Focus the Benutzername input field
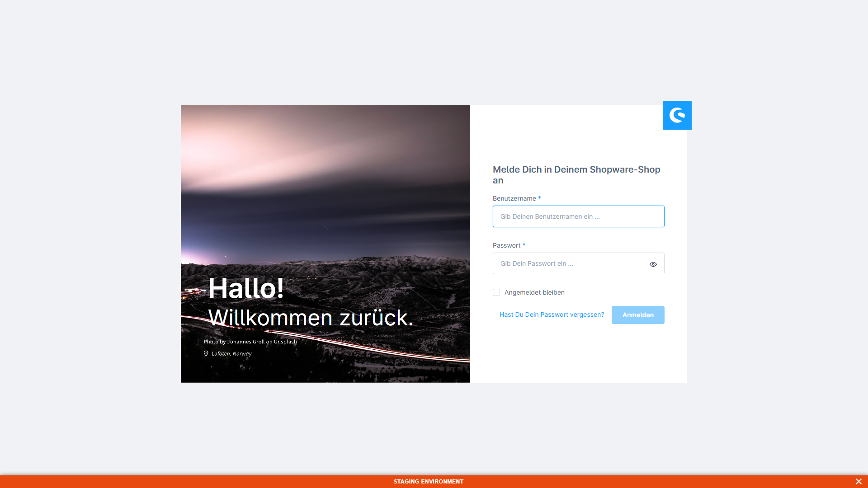This screenshot has height=488, width=868. click(x=579, y=216)
